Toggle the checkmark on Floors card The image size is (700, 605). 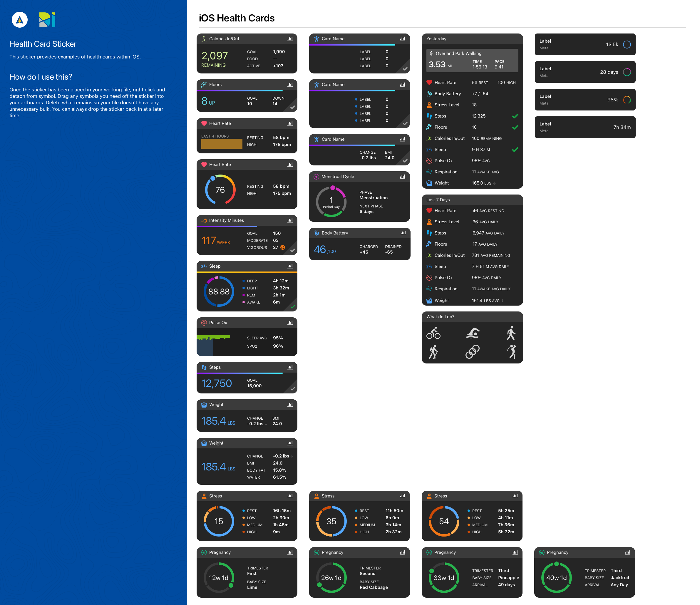tap(293, 108)
